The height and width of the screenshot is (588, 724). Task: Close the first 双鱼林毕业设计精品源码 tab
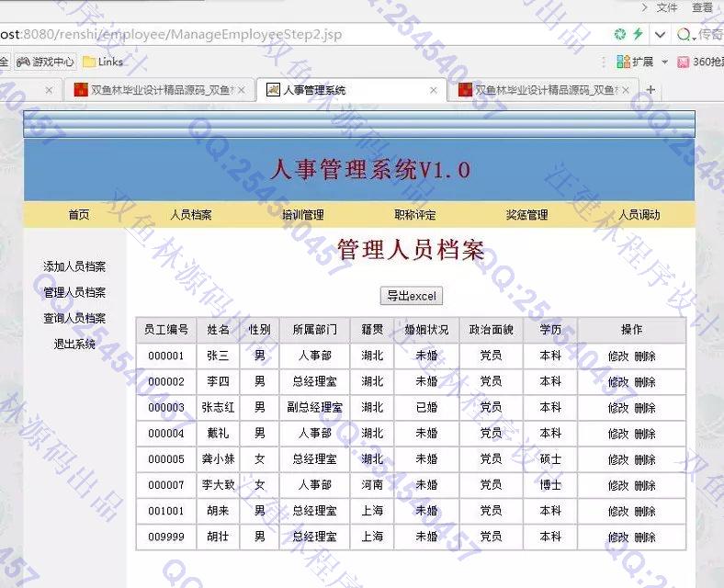click(x=242, y=90)
